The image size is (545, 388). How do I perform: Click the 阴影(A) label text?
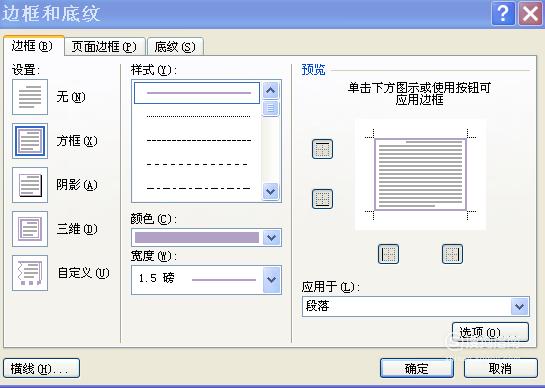[x=77, y=185]
